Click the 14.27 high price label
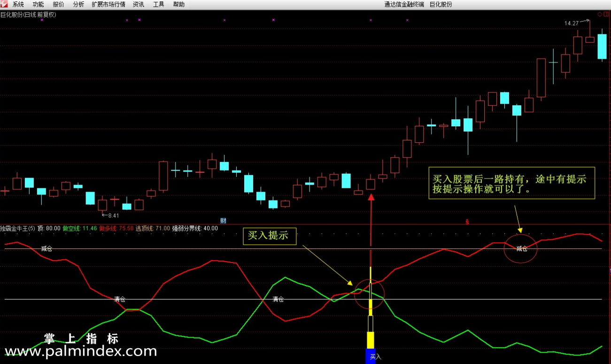The width and height of the screenshot is (611, 364). point(572,23)
